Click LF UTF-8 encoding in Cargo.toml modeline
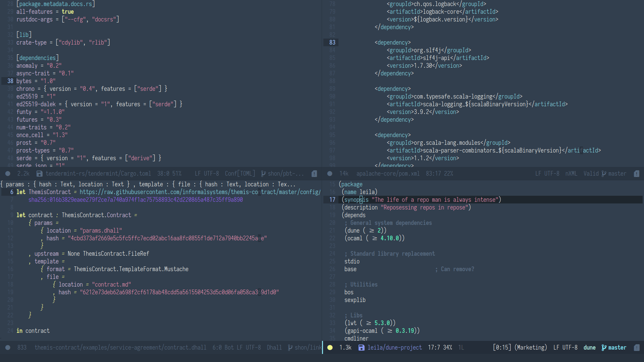 pyautogui.click(x=207, y=174)
